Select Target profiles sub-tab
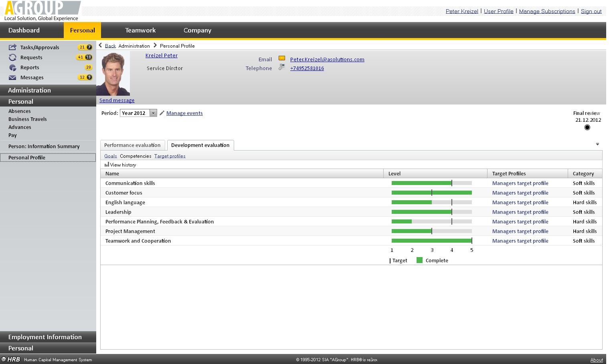The height and width of the screenshot is (364, 609). coord(170,156)
